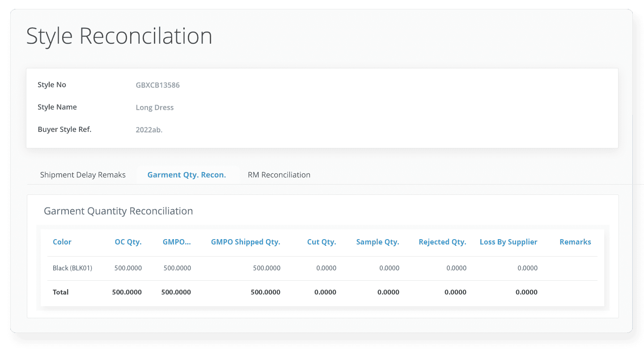Click Rejected Qty. value in Total row

(455, 292)
